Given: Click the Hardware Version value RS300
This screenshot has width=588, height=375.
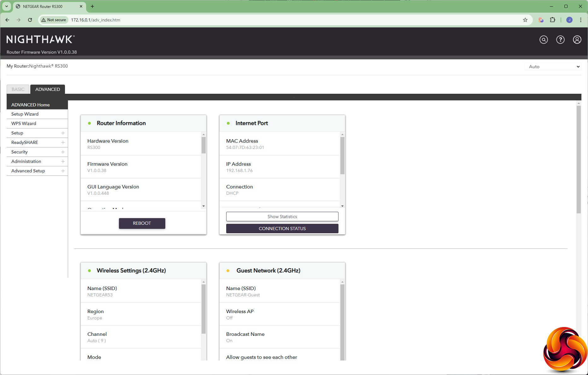Looking at the screenshot, I should (x=94, y=147).
